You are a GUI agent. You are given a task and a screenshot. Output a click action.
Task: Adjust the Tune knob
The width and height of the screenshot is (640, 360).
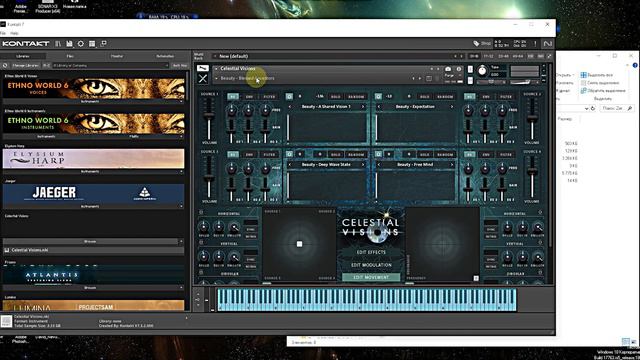point(482,71)
